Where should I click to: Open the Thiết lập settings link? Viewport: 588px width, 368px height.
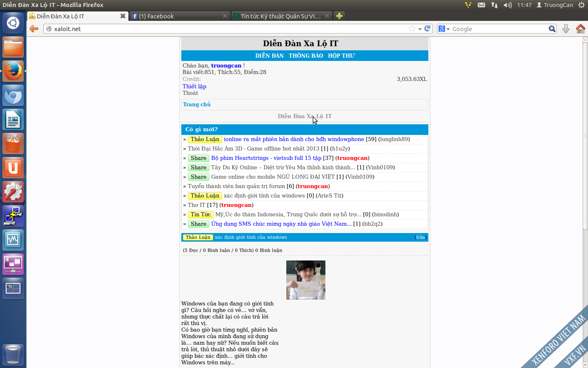(194, 86)
